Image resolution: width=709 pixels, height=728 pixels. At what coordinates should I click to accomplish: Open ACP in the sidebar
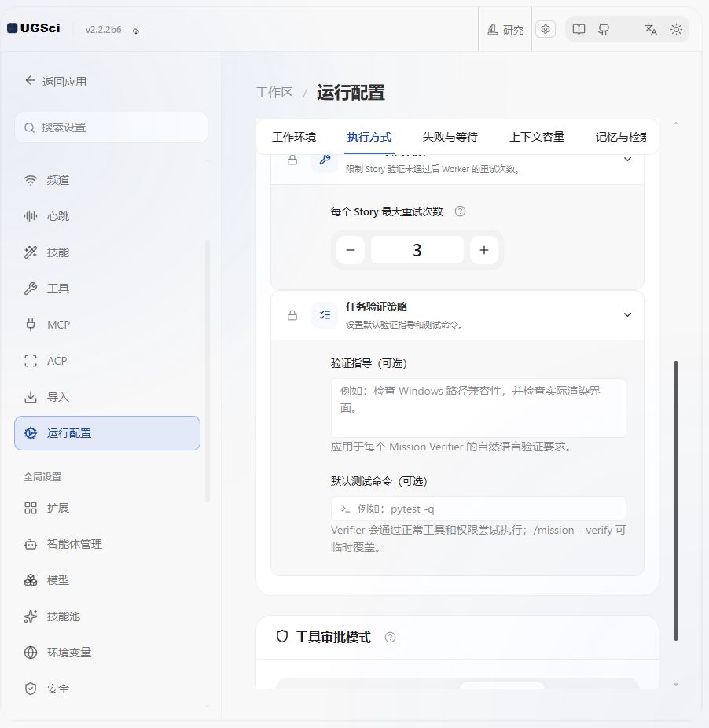107,361
